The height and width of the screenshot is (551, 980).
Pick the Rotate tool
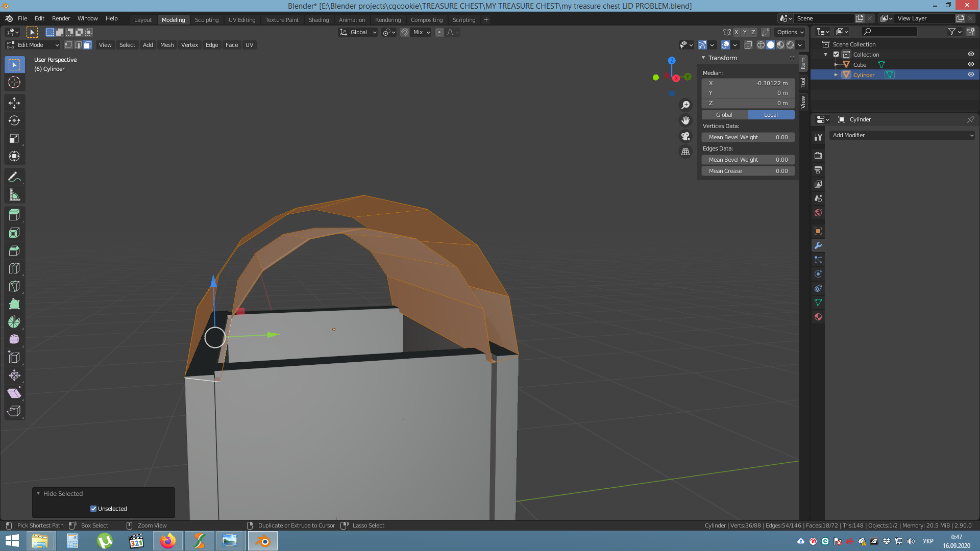14,120
